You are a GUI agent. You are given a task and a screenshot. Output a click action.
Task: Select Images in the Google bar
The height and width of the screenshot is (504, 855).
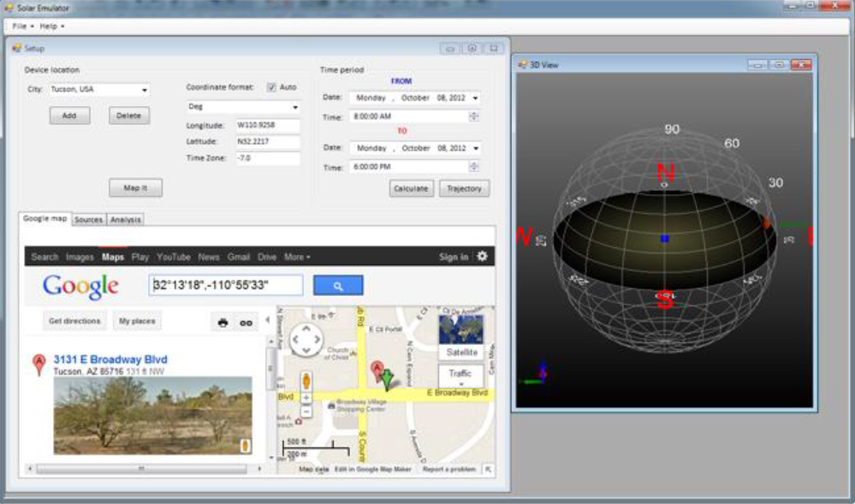point(80,257)
